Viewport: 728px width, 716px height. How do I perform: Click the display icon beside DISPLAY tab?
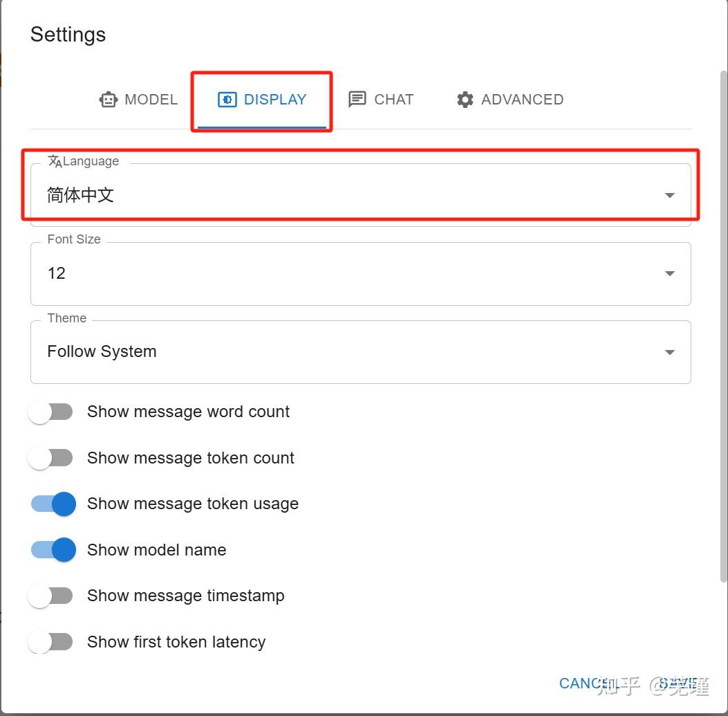click(227, 100)
